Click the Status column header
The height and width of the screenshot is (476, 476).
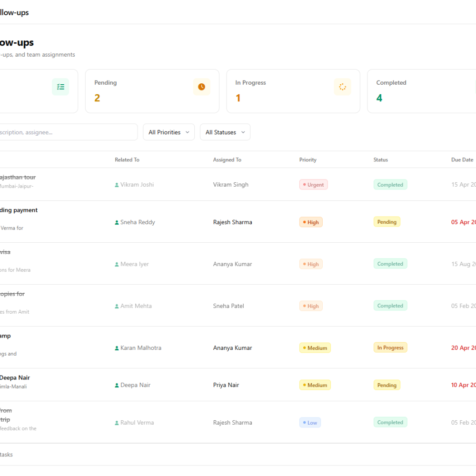pyautogui.click(x=381, y=159)
